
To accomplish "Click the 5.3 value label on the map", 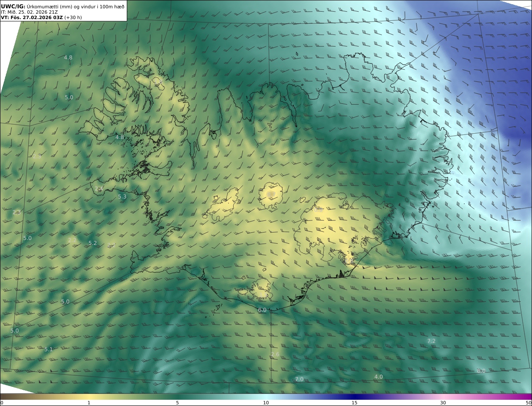I will pos(122,197).
